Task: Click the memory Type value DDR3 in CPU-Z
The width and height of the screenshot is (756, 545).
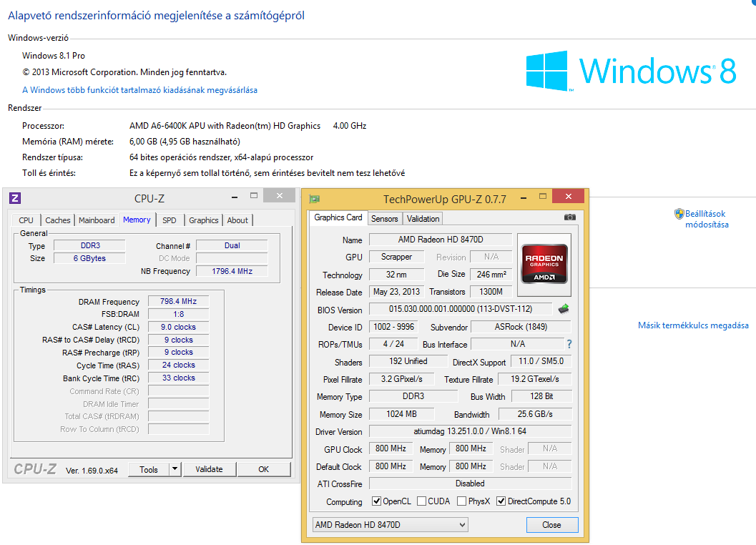Action: (x=89, y=245)
